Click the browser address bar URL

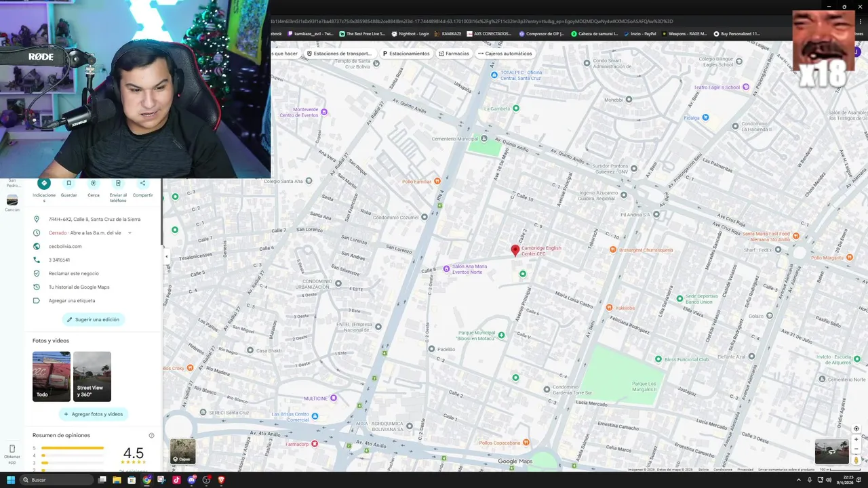pos(471,21)
